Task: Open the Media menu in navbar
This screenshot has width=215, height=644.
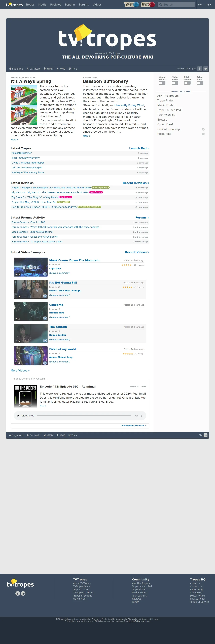Action: click(x=42, y=5)
